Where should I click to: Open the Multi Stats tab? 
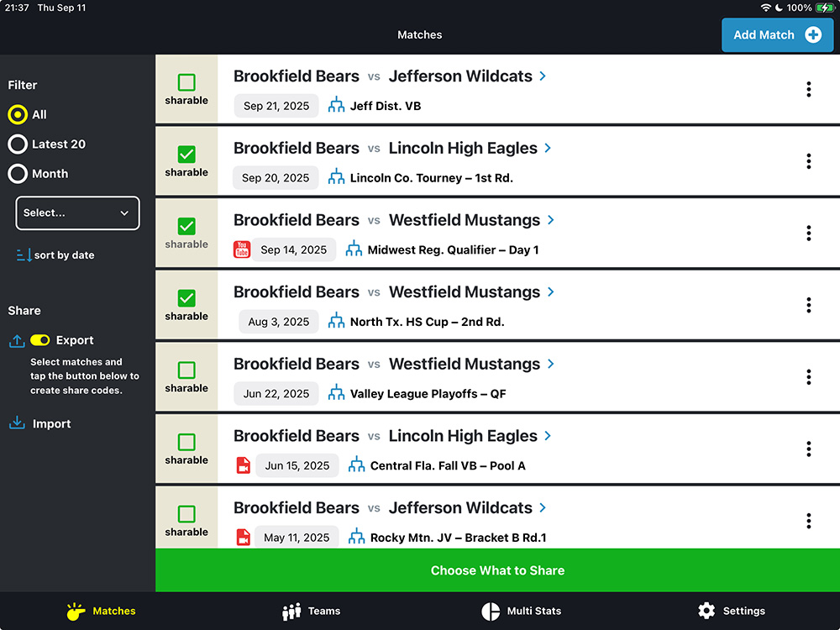[521, 611]
